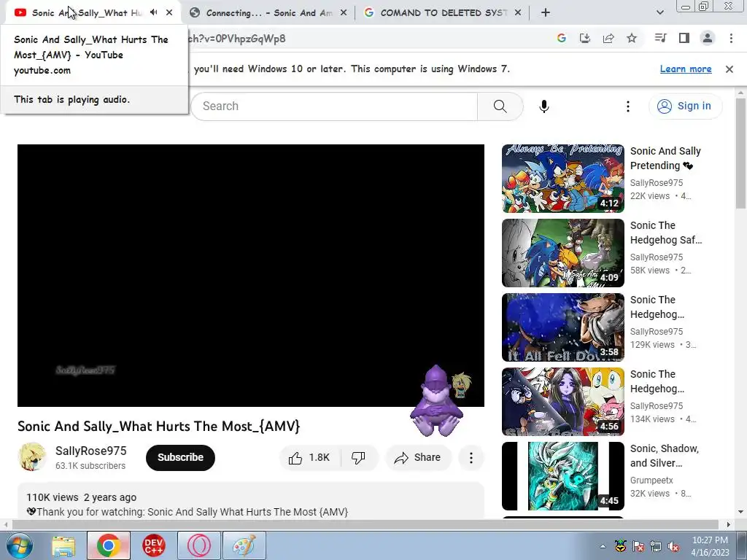The height and width of the screenshot is (560, 747).
Task: Open the It All Fell Down thumbnail
Action: click(562, 327)
